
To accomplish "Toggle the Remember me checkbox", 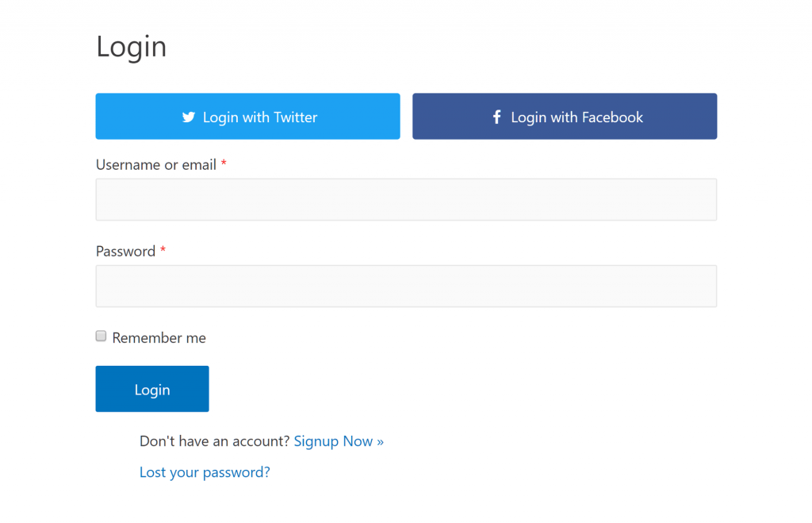I will (101, 336).
